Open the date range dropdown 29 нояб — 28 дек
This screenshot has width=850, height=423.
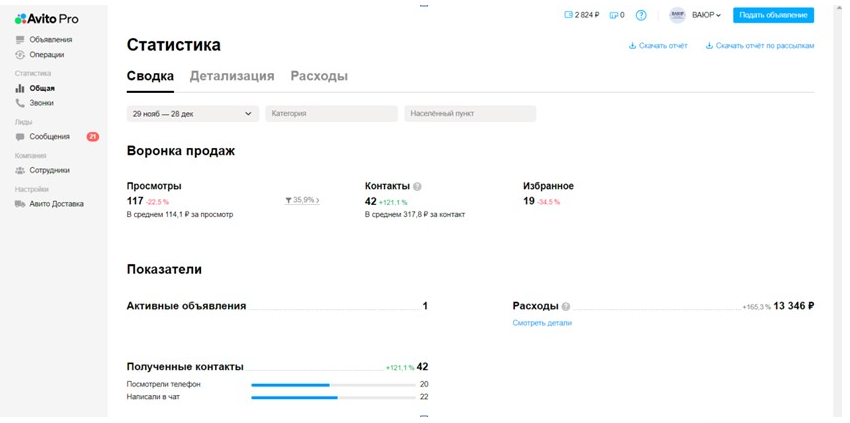click(x=192, y=114)
